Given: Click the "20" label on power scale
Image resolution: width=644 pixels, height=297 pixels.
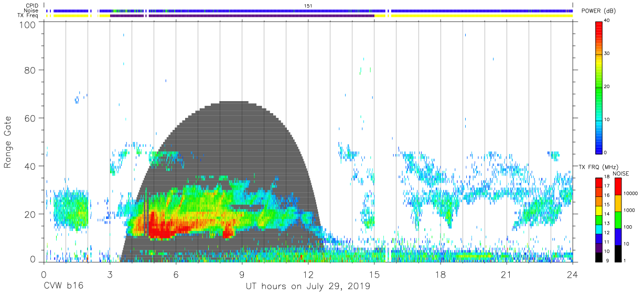Looking at the screenshot, I should (x=607, y=87).
